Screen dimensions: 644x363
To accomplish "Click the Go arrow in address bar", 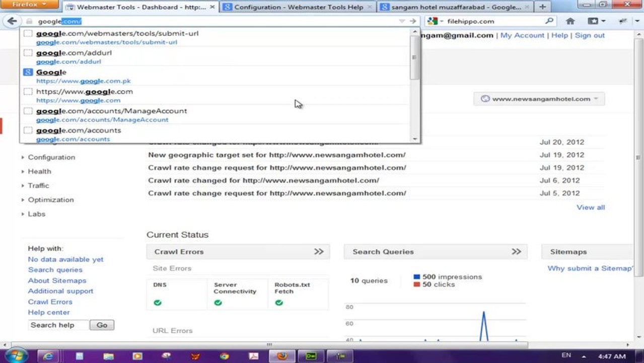I will (413, 21).
